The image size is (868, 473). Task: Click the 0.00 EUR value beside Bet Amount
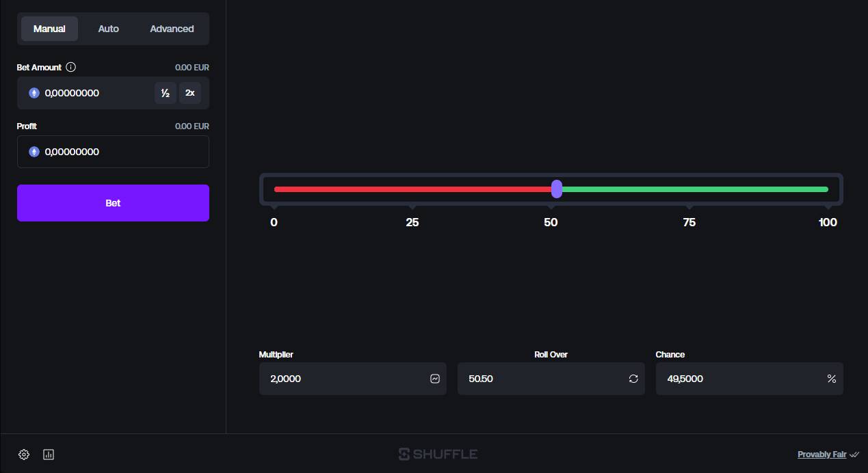192,68
